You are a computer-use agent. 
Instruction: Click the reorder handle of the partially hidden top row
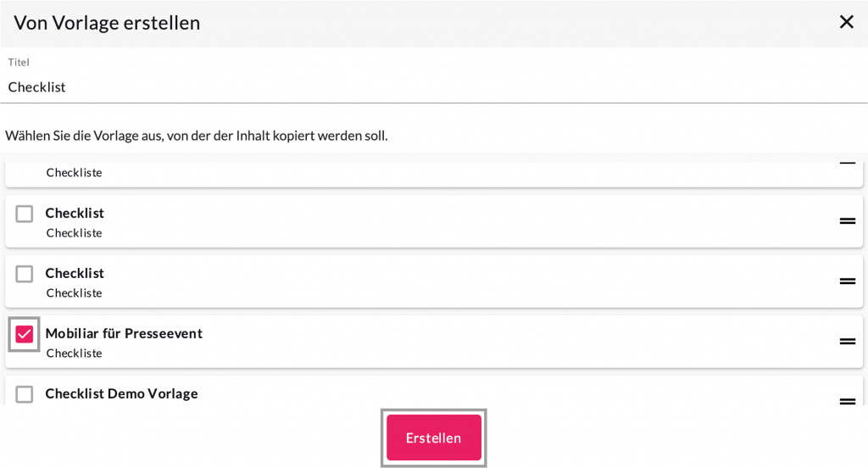[x=847, y=162]
